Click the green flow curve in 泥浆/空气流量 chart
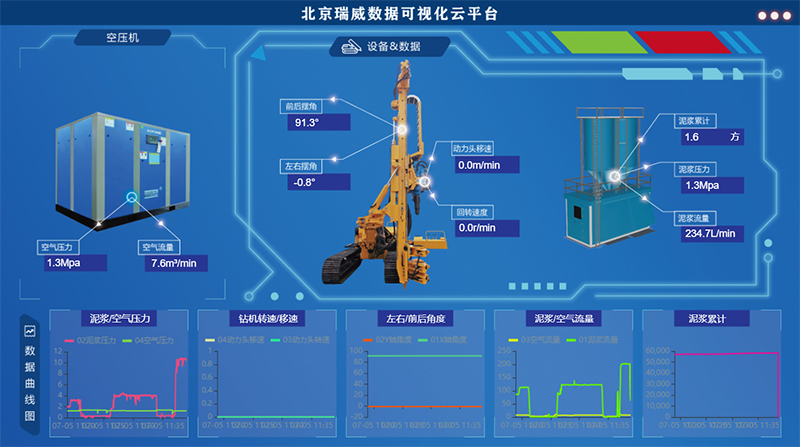Image resolution: width=800 pixels, height=447 pixels. click(x=582, y=385)
